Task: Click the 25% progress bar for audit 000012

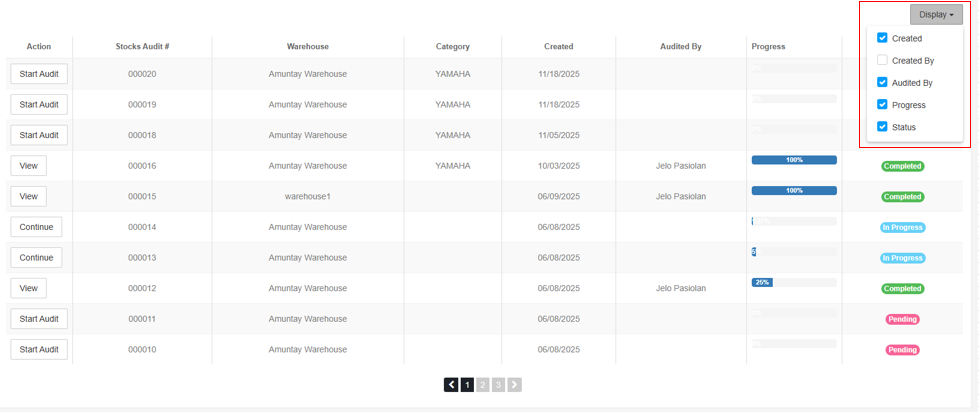Action: pyautogui.click(x=762, y=283)
